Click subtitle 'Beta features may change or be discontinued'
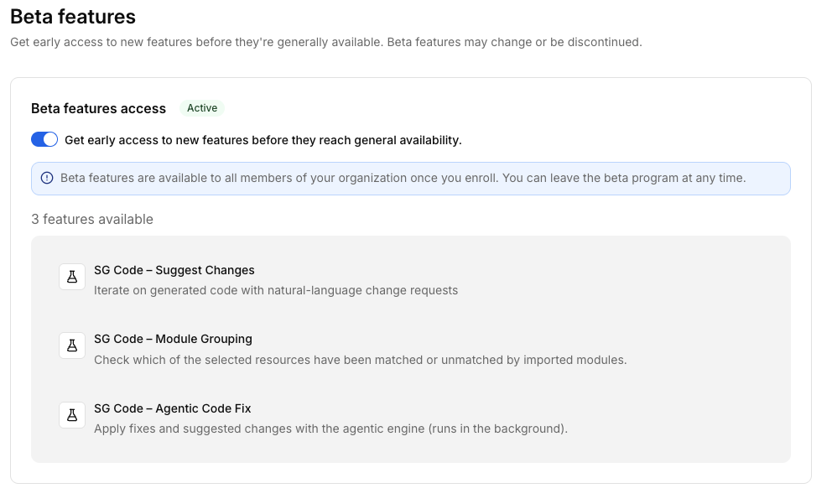The image size is (832, 504). (514, 43)
